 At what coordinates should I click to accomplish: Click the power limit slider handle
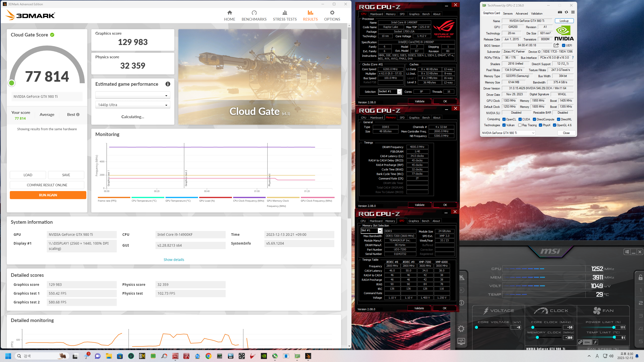point(614,327)
